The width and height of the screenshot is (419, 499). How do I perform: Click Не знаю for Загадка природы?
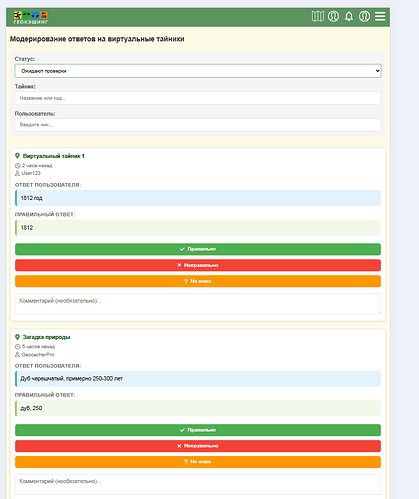[198, 462]
